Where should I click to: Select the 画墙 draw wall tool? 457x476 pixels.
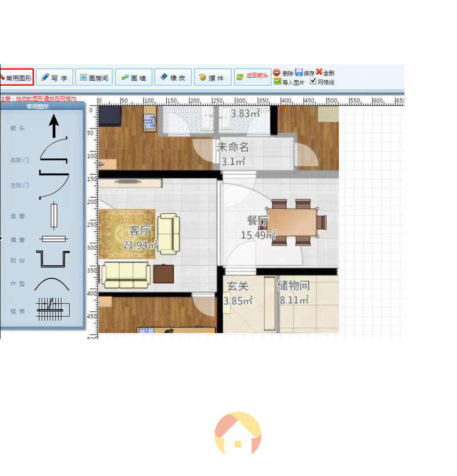(134, 77)
